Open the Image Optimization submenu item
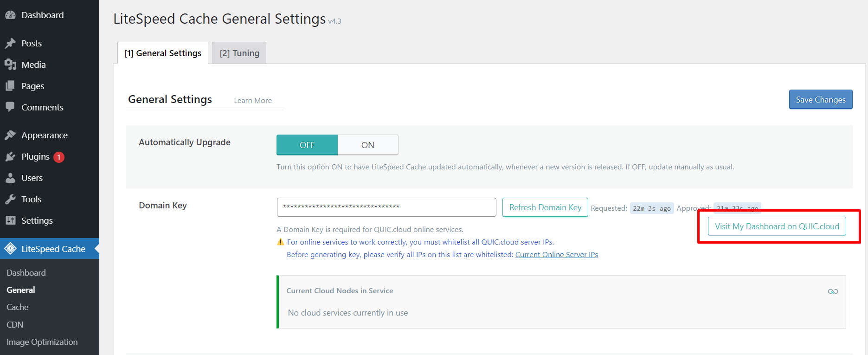The height and width of the screenshot is (355, 868). (42, 342)
